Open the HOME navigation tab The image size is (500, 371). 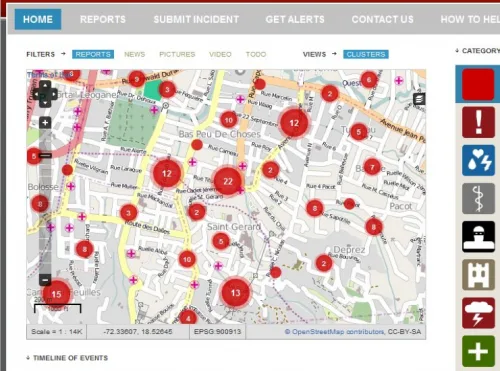(38, 19)
